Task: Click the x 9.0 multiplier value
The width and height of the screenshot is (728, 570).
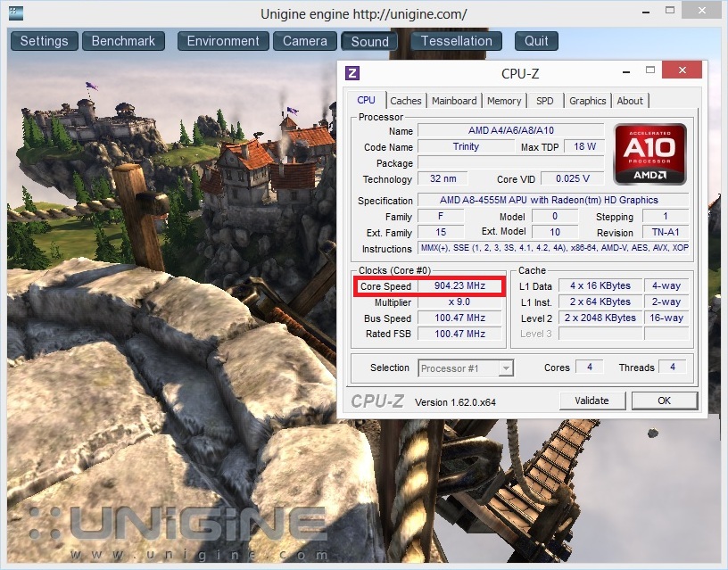Action: [x=459, y=302]
